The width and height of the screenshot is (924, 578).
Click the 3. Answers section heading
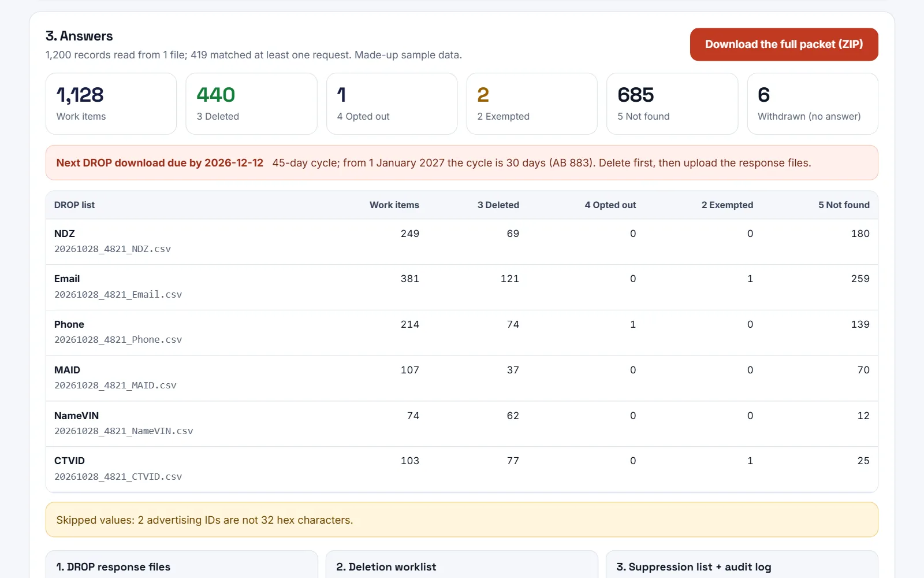pos(79,36)
